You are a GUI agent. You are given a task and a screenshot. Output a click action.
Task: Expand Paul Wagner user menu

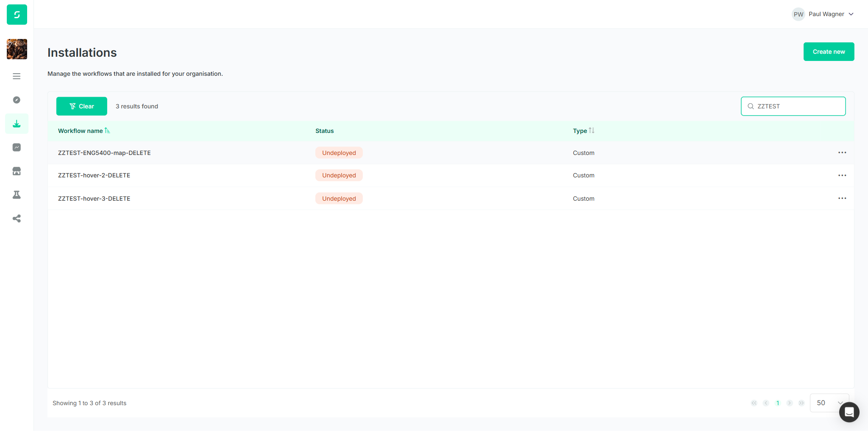(x=823, y=14)
